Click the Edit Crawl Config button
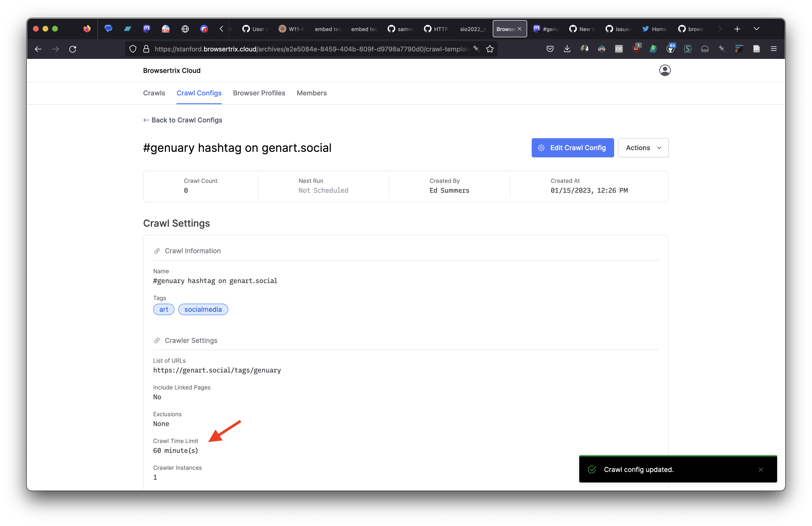 tap(573, 148)
